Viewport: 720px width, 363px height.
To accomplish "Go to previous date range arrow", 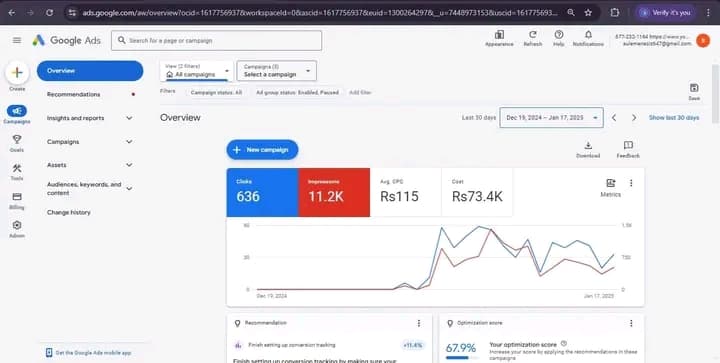I will [x=614, y=118].
